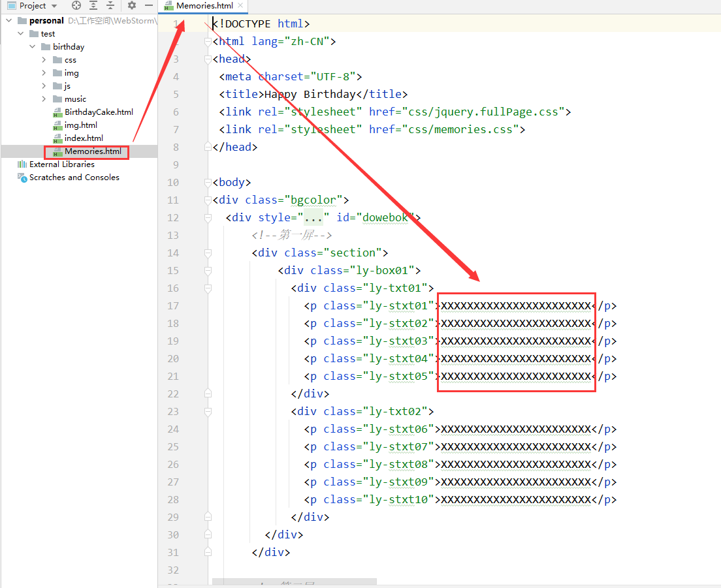Fold the dowebok div on line 12
This screenshot has height=588, width=721.
pyautogui.click(x=208, y=217)
